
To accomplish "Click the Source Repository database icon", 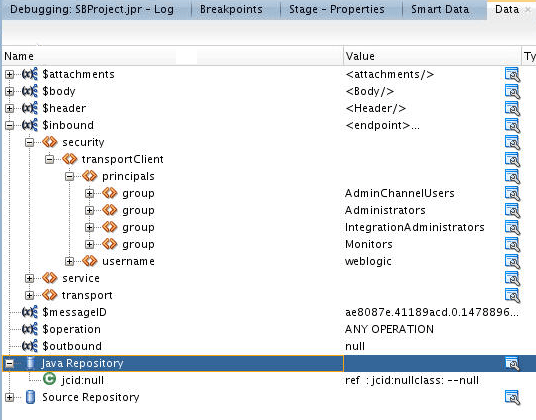I will [x=30, y=397].
